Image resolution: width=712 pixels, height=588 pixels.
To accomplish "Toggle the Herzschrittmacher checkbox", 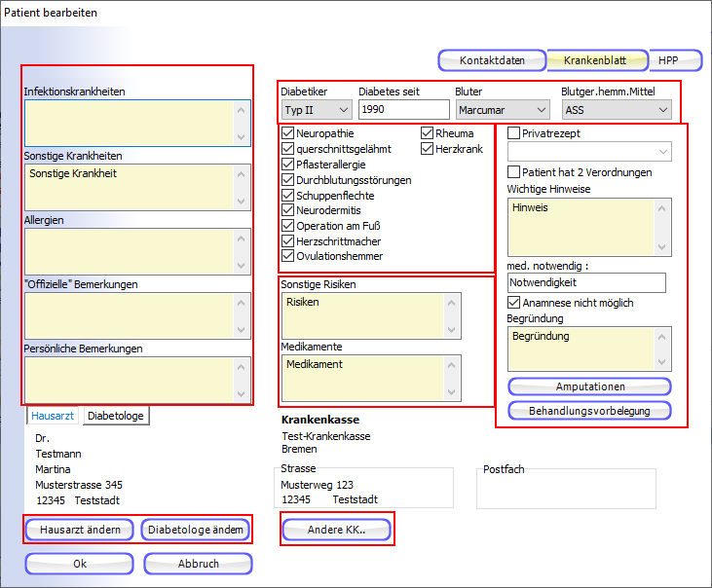I will pyautogui.click(x=288, y=241).
